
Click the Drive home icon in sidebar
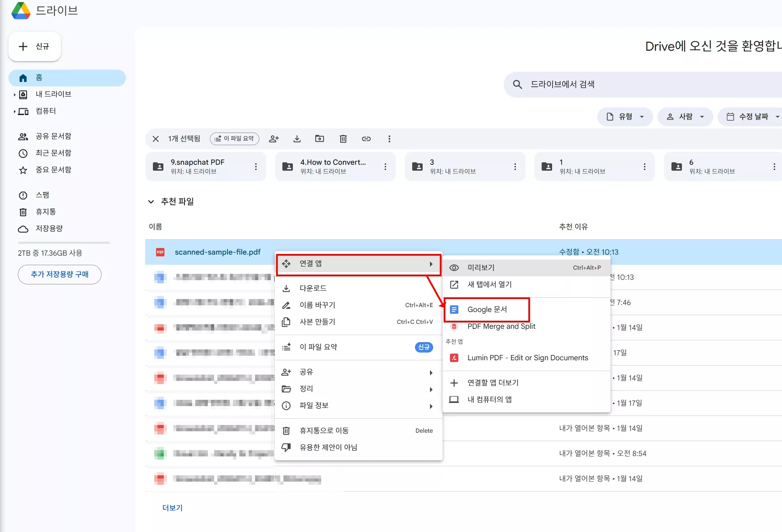click(23, 78)
